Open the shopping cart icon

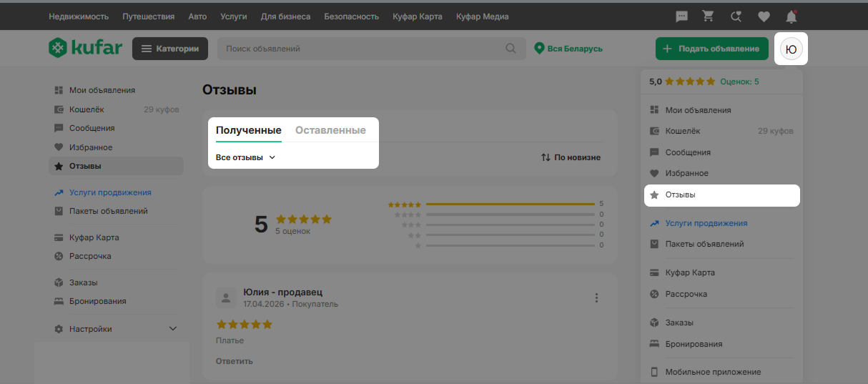709,16
